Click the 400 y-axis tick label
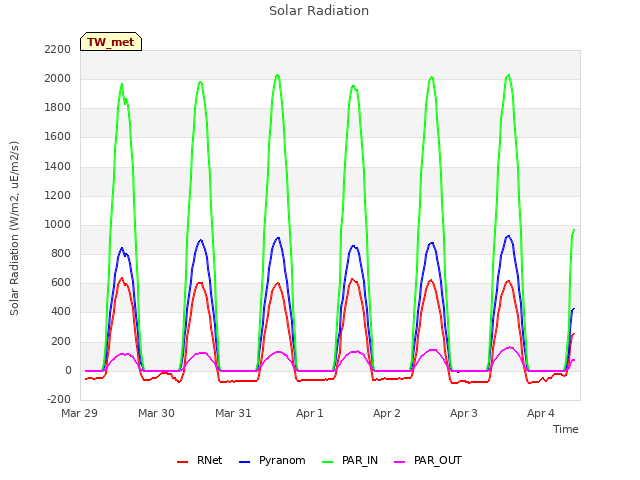 tap(61, 312)
